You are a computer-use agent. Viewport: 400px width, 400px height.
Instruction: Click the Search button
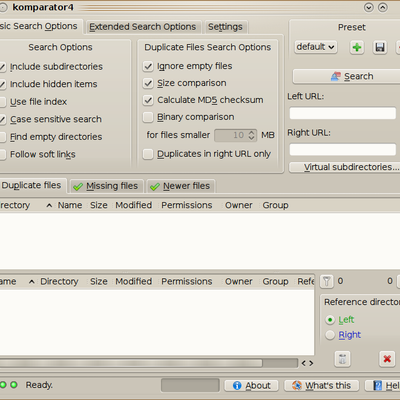pyautogui.click(x=347, y=77)
